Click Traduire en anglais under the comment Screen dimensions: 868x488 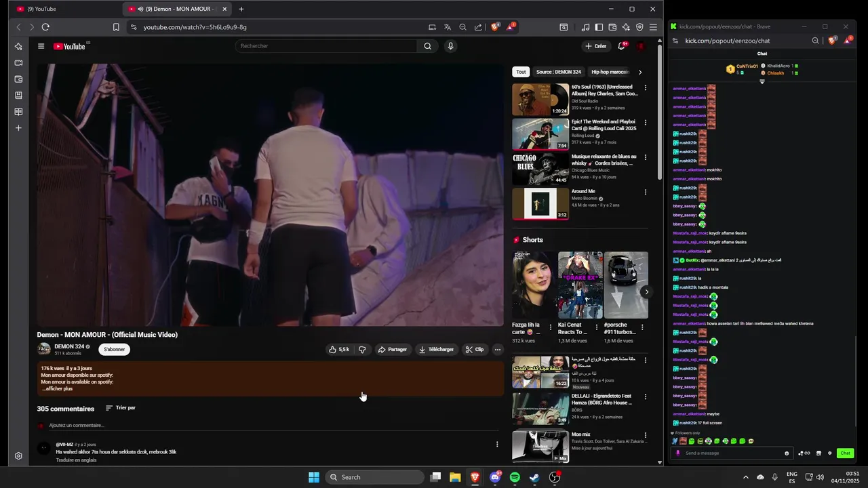click(x=76, y=460)
